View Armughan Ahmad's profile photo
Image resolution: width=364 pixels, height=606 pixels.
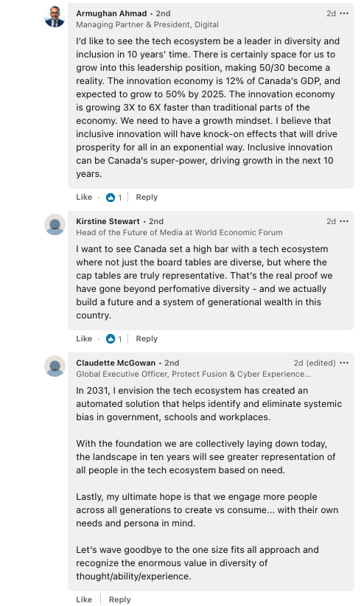55,17
